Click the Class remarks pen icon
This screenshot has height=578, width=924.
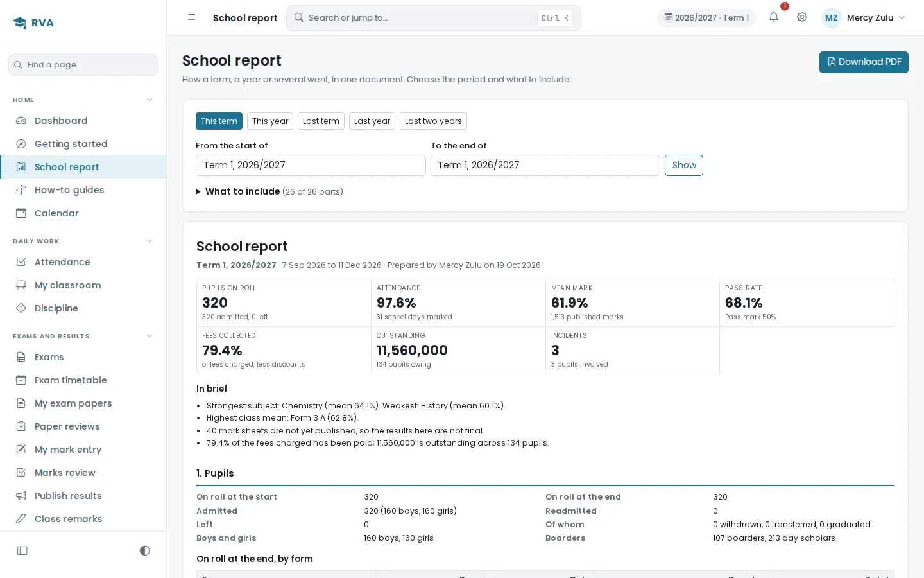[21, 519]
